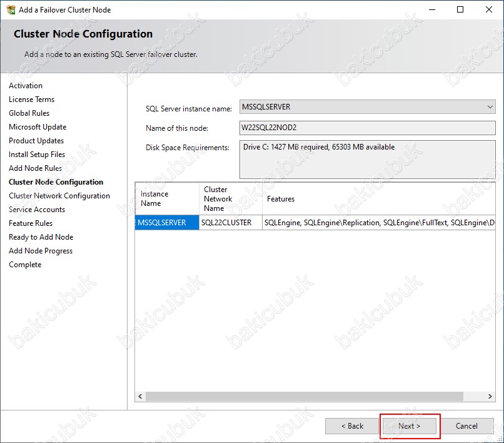Click the horizontal scrollbar left arrow
The width and height of the screenshot is (504, 443).
coord(140,396)
